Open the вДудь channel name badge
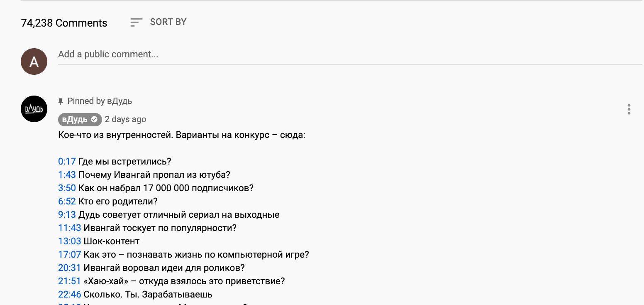The height and width of the screenshot is (305, 644). pos(75,120)
